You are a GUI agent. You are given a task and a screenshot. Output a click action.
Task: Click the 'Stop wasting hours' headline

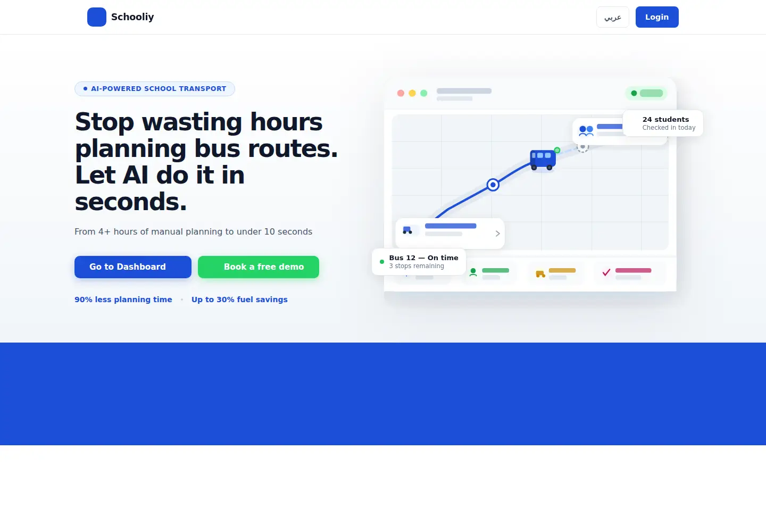(x=206, y=162)
